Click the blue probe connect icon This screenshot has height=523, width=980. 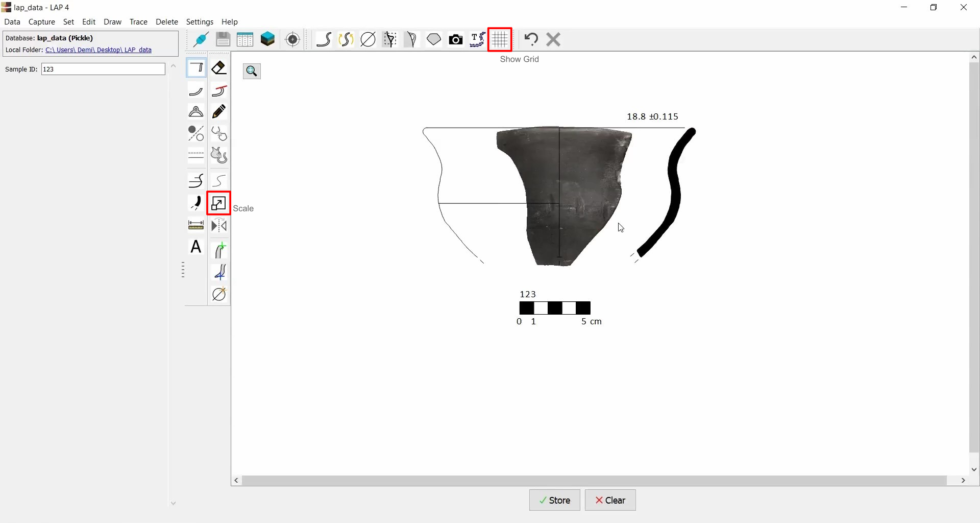(200, 39)
